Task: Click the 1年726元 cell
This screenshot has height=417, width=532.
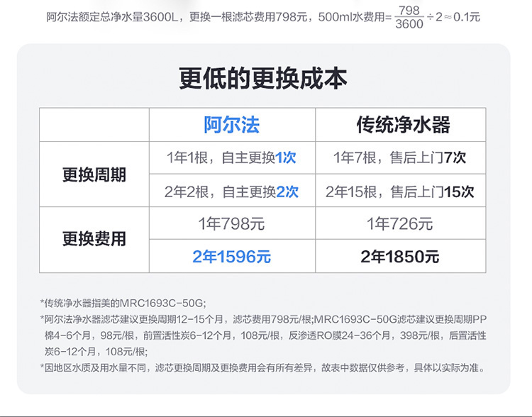Action: [x=399, y=224]
